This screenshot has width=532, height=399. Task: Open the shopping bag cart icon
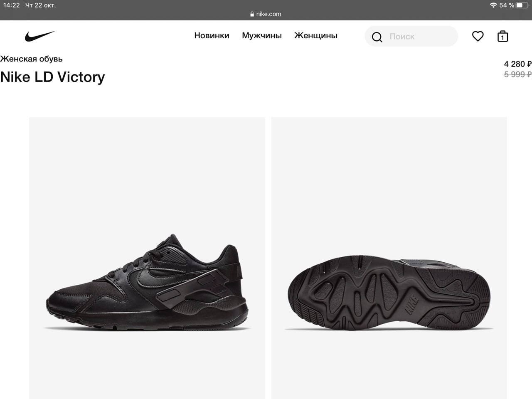(x=502, y=37)
